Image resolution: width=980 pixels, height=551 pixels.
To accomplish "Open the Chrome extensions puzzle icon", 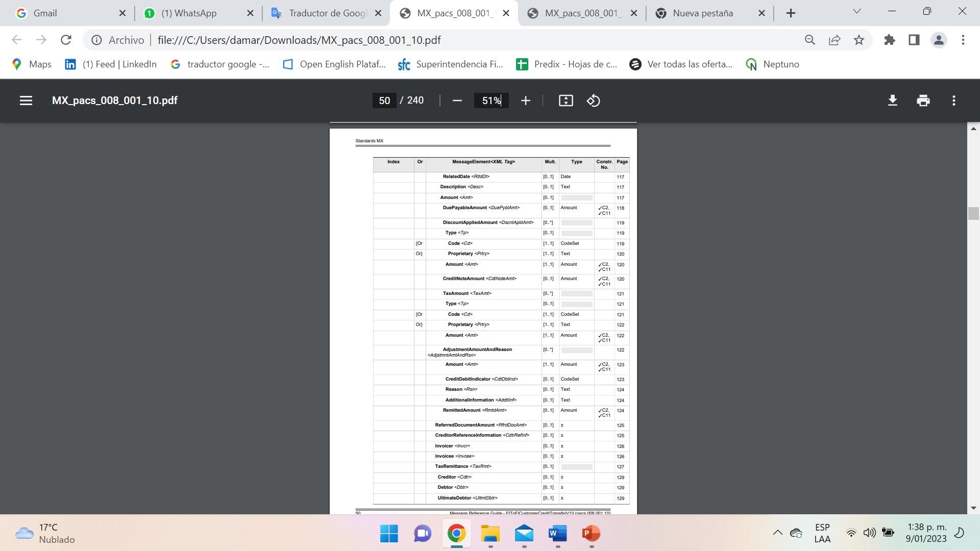I will coord(890,40).
